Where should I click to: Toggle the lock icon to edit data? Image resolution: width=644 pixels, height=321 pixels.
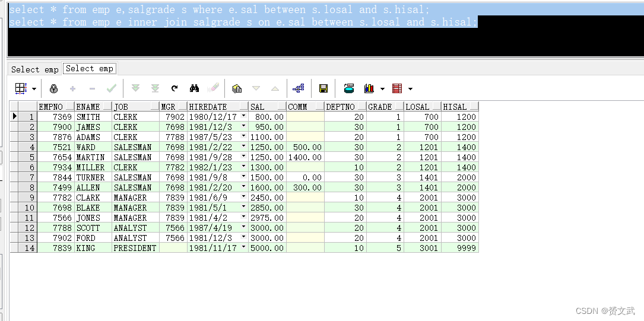(x=53, y=88)
